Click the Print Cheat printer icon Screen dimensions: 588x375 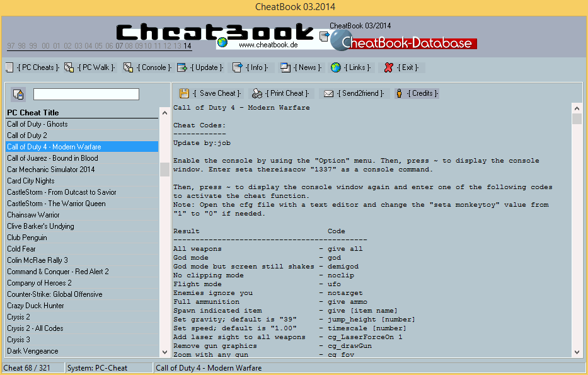(x=257, y=93)
